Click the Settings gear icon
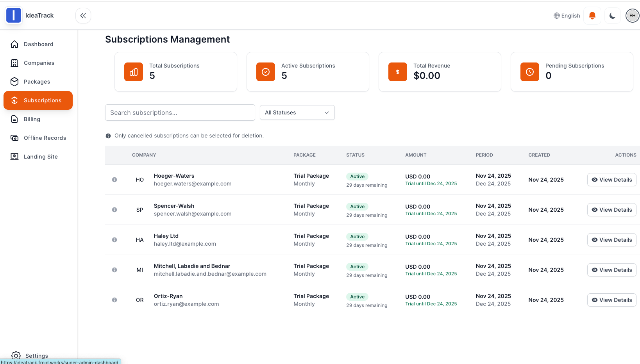640x364 pixels. pyautogui.click(x=16, y=355)
